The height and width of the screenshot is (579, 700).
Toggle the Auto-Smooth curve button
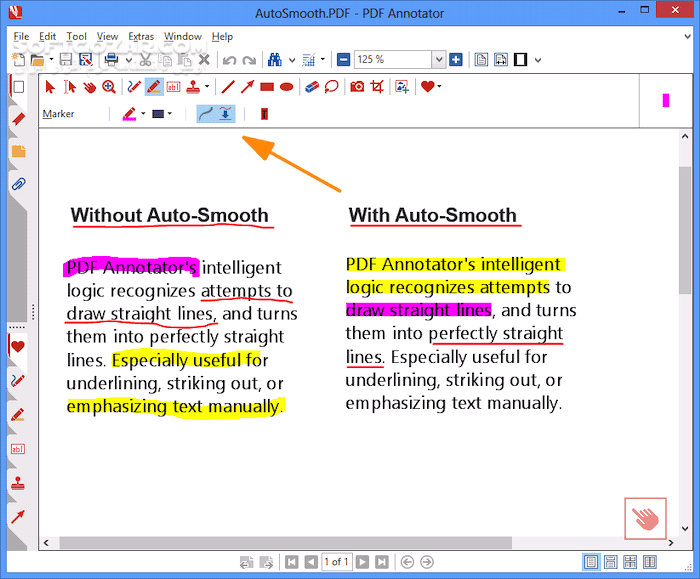(206, 114)
